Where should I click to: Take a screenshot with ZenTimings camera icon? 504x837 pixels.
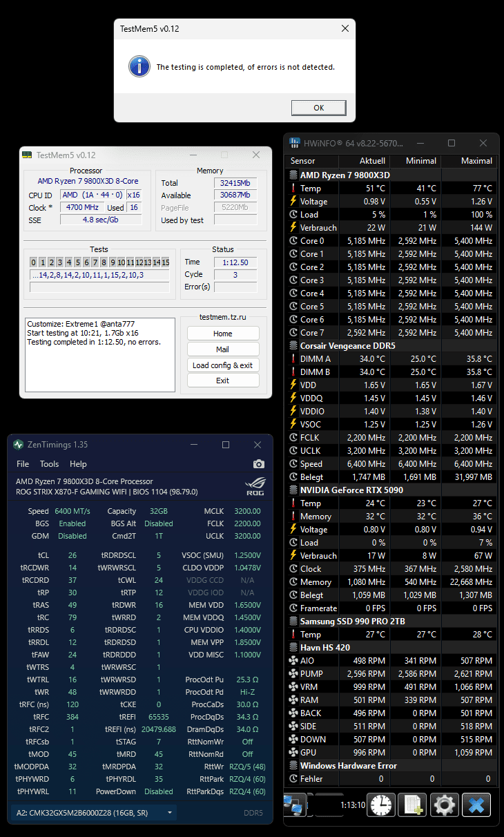point(259,464)
